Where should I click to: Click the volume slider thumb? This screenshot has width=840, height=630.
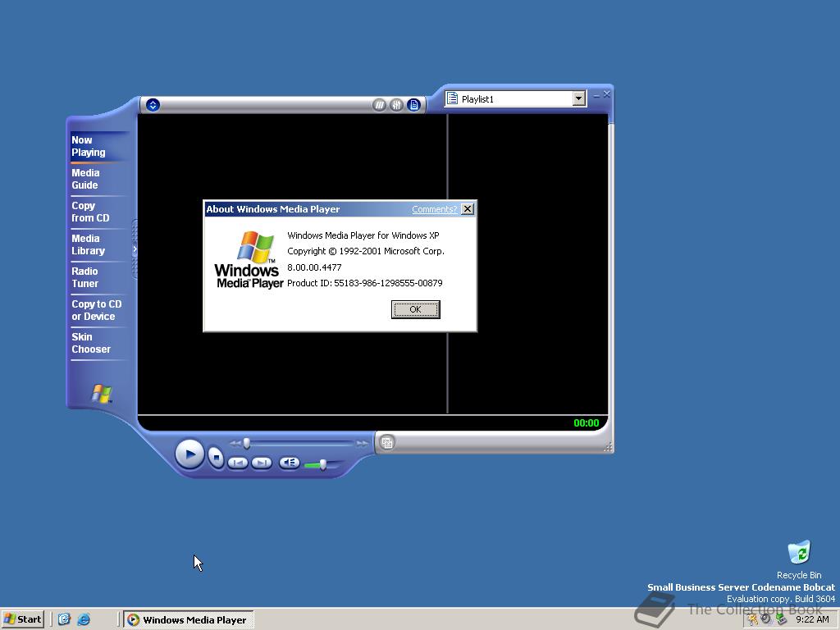323,464
